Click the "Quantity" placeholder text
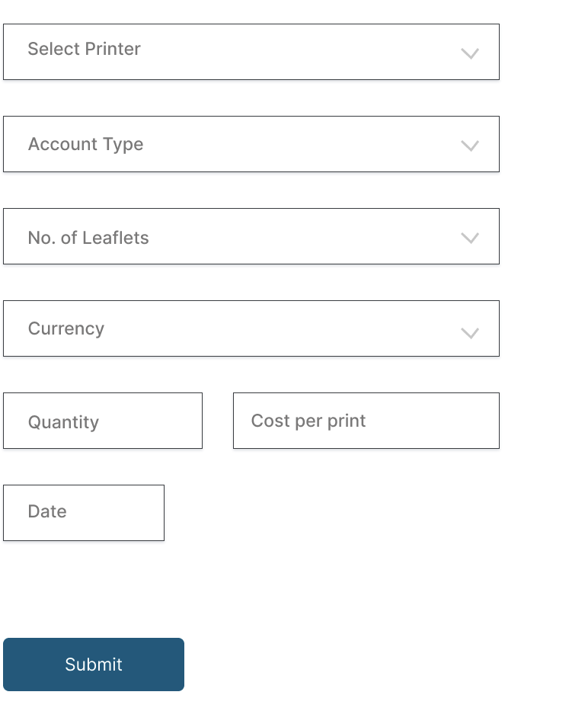588x727 pixels. (x=64, y=423)
